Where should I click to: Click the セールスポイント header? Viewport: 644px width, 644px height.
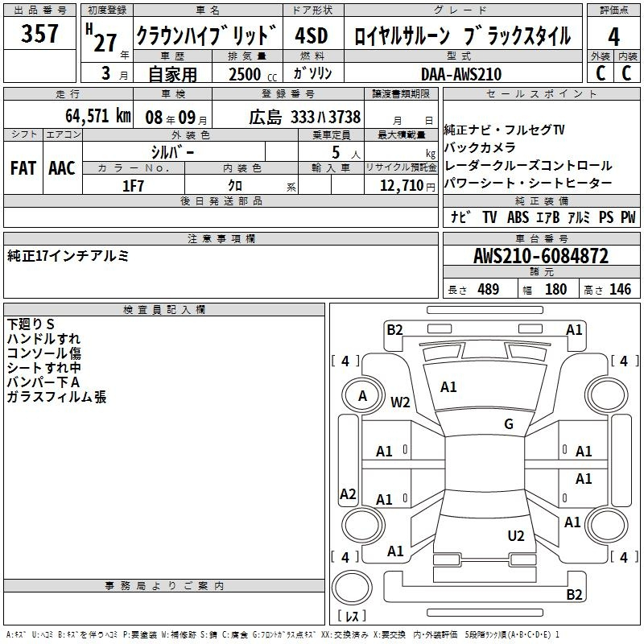[541, 94]
